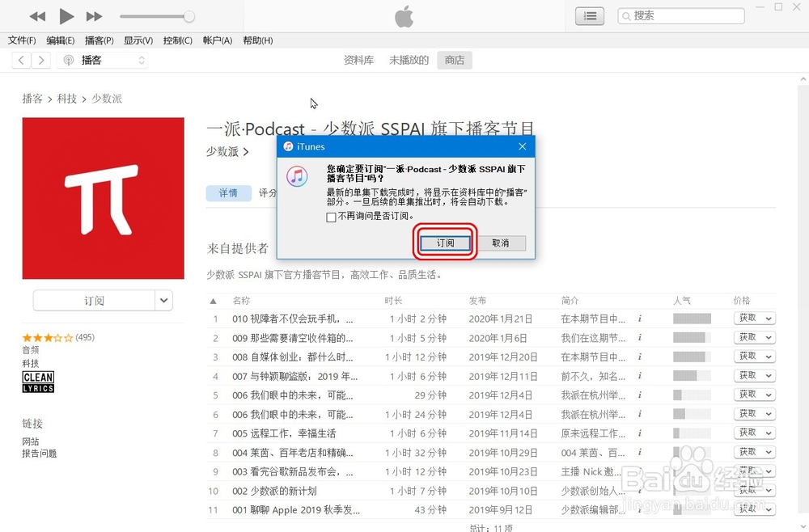Open the 播客 breadcrumb link
Screen dimensions: 809x532
[x=32, y=99]
